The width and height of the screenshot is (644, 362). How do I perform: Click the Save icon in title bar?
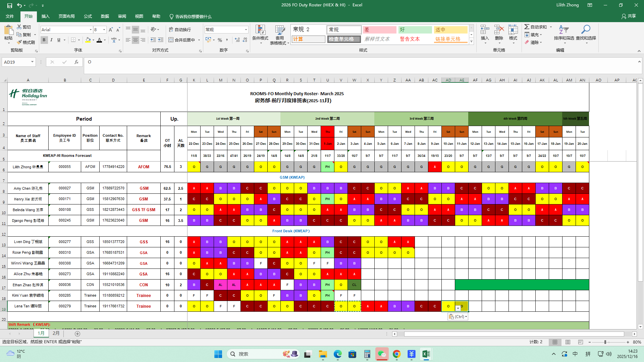(10, 5)
